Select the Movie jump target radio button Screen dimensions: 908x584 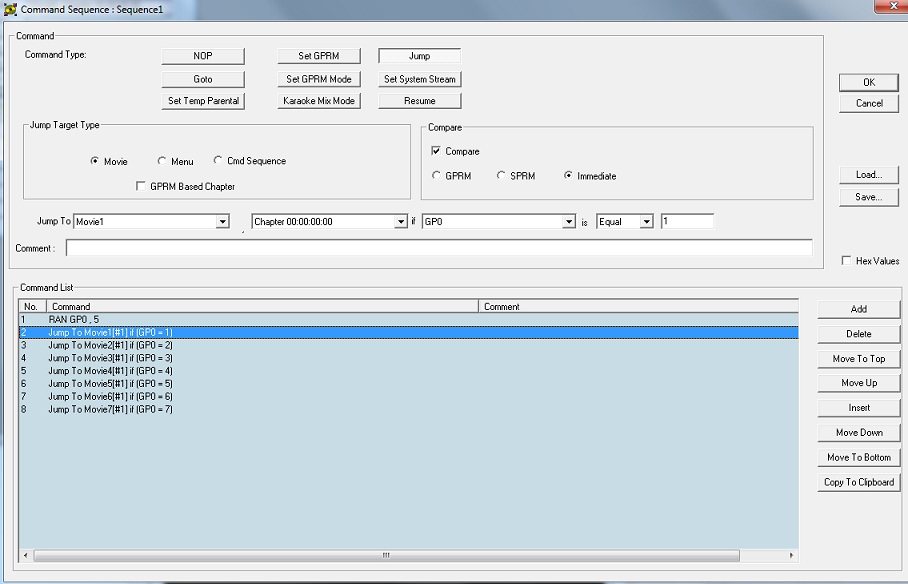(94, 161)
